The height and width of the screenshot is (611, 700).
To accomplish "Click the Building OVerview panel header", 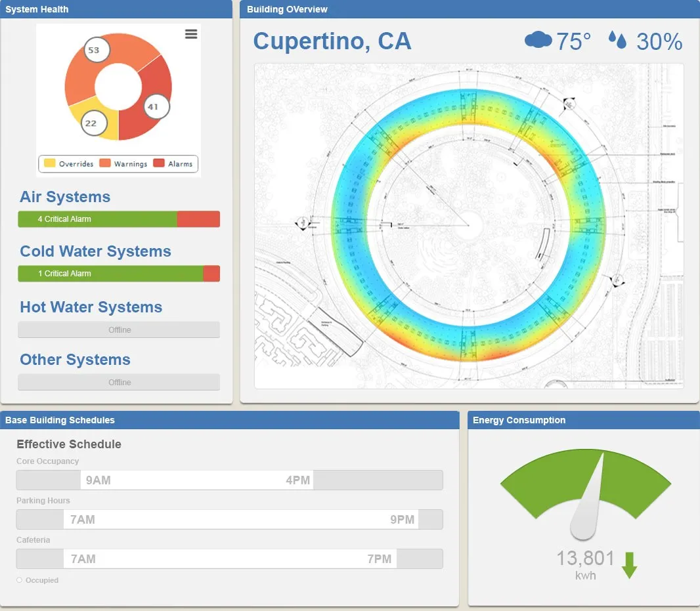I will (x=470, y=9).
